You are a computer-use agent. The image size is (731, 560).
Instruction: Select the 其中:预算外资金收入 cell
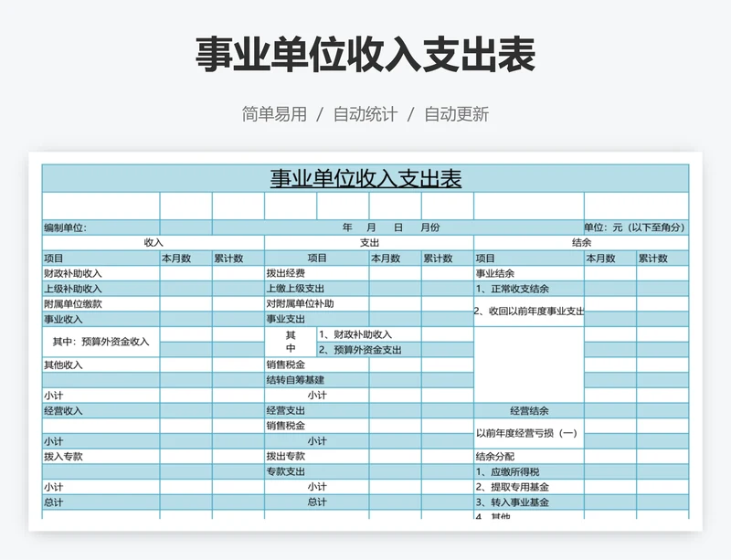[101, 342]
